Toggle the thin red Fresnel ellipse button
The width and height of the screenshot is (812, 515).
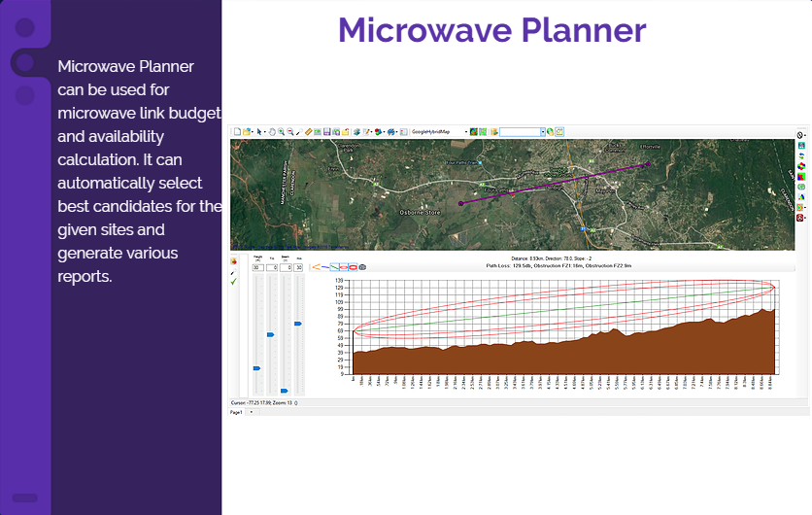tap(344, 267)
